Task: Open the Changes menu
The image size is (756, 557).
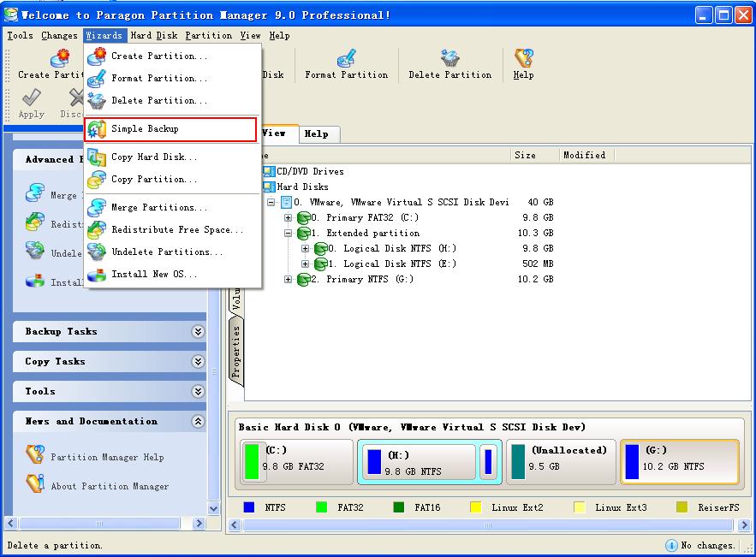Action: 59,36
